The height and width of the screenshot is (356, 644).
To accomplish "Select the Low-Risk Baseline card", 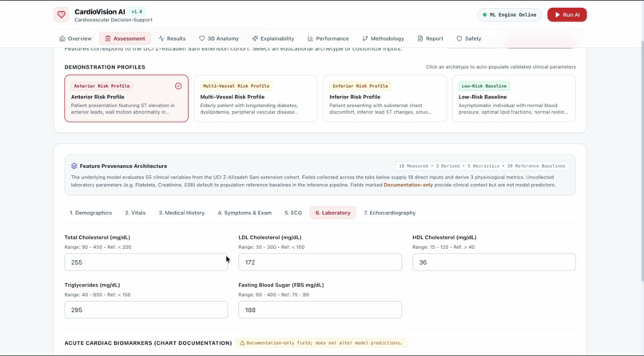I will tap(514, 98).
